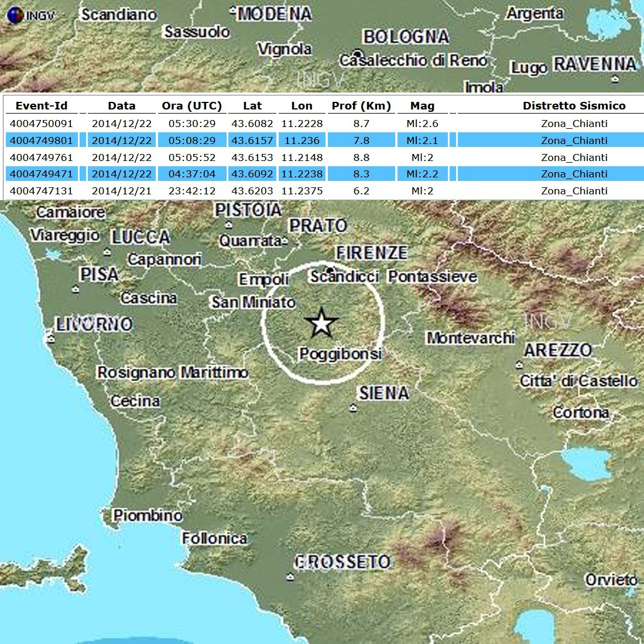Select highlighted event row 4004749801
The height and width of the screenshot is (644, 644).
(x=41, y=141)
